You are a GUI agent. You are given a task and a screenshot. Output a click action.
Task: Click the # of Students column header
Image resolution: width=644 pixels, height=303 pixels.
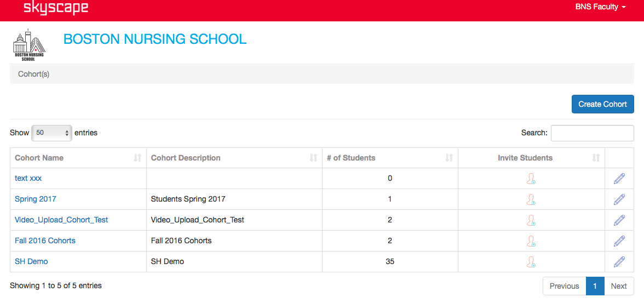[390, 158]
